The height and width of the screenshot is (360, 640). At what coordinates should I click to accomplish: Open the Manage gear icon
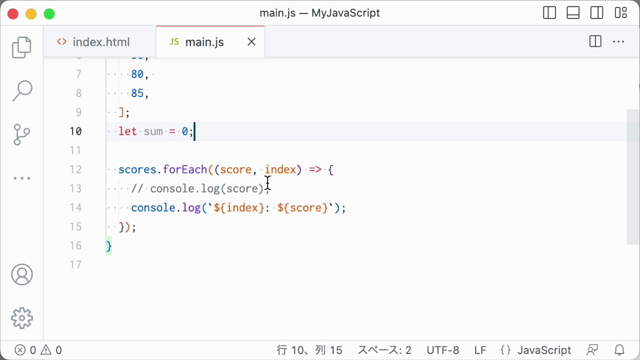tap(22, 318)
